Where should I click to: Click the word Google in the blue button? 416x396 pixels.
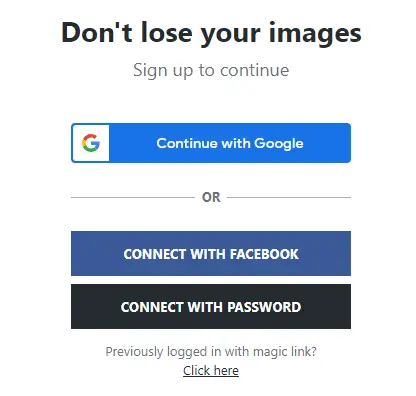[x=279, y=144]
